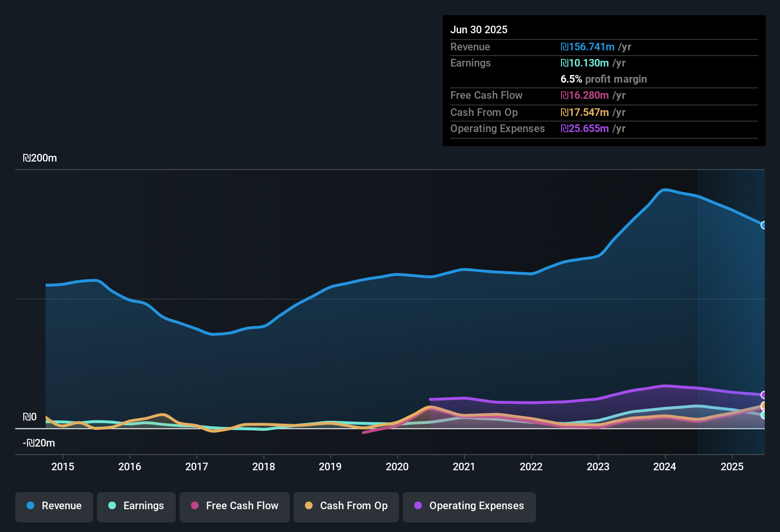780x532 pixels.
Task: Select the blue Revenue dot in the legend
Action: click(x=30, y=506)
